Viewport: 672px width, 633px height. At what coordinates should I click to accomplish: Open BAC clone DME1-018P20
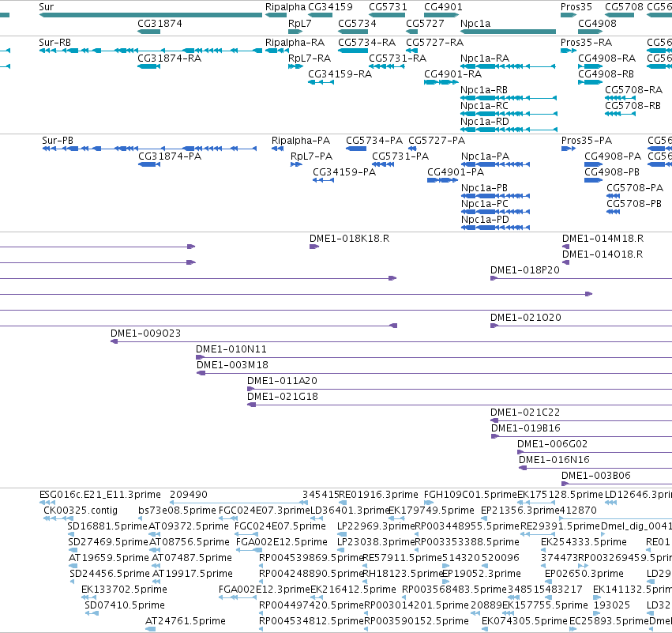(x=581, y=278)
